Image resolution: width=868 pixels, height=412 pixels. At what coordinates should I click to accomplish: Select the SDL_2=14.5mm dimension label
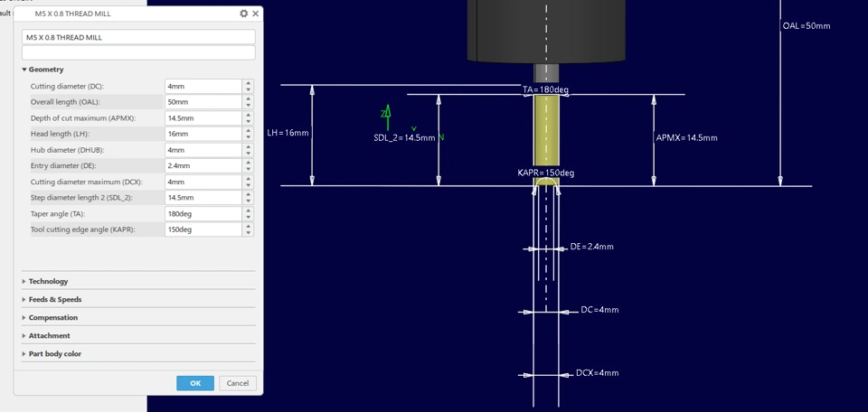pos(404,137)
